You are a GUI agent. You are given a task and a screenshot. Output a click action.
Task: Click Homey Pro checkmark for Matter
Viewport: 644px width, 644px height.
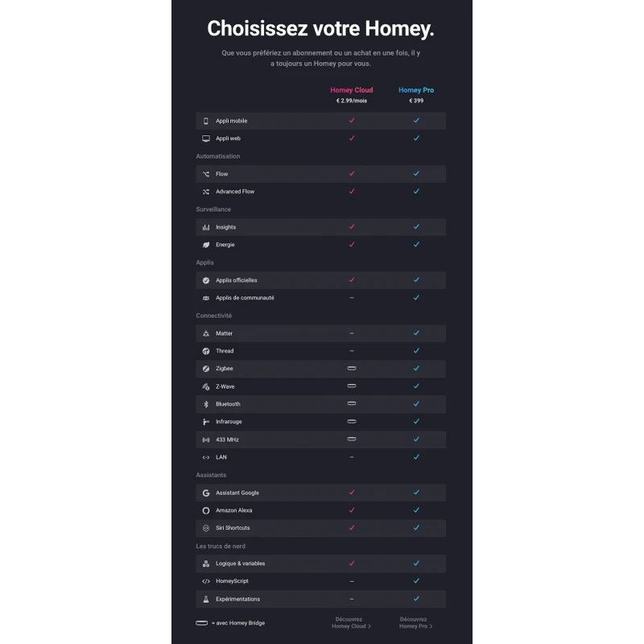pyautogui.click(x=416, y=333)
